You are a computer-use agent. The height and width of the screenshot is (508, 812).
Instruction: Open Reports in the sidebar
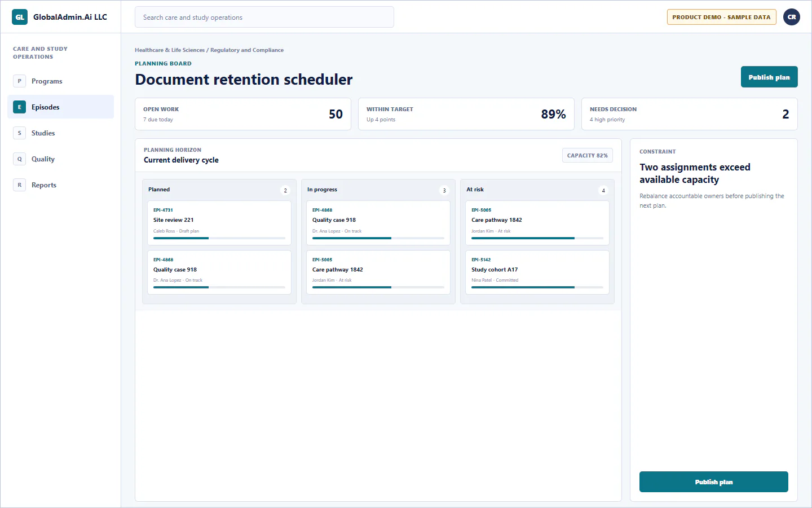61,185
